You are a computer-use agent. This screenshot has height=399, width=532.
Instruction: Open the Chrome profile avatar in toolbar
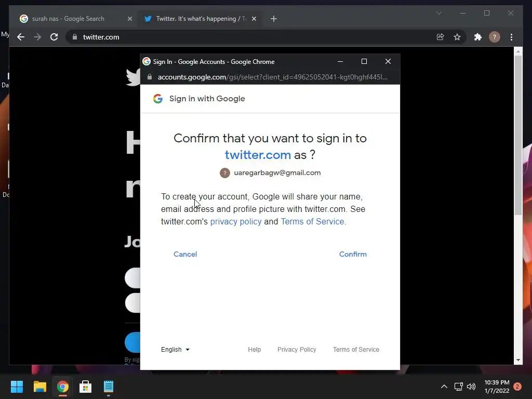[495, 37]
